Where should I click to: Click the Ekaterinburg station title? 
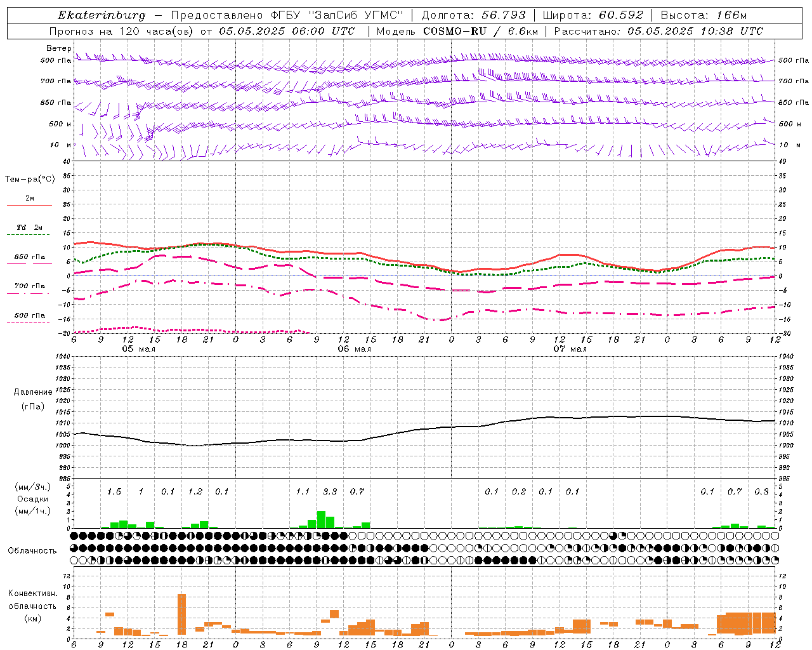[x=101, y=15]
